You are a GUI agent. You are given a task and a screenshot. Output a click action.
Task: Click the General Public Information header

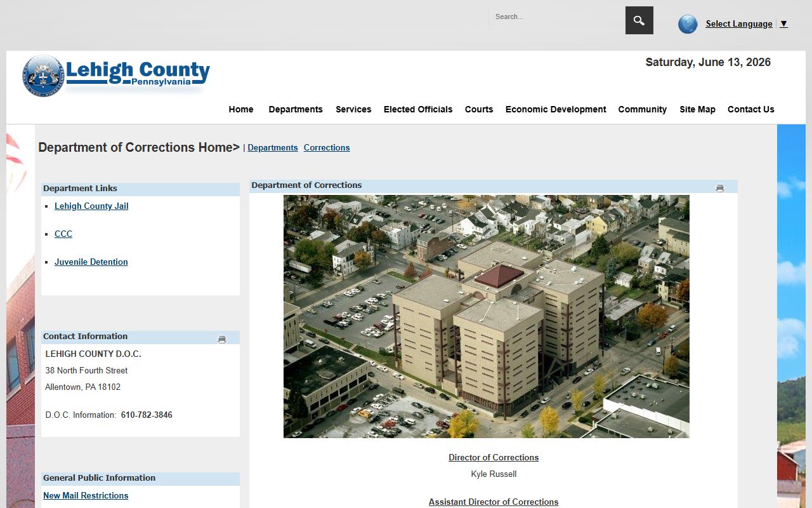140,478
